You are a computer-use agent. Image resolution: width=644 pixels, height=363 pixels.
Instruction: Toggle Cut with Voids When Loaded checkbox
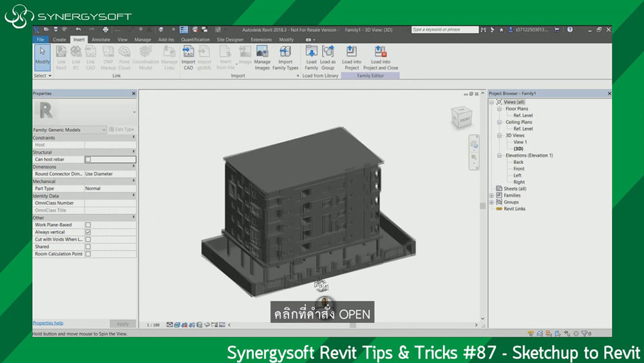pyautogui.click(x=88, y=239)
